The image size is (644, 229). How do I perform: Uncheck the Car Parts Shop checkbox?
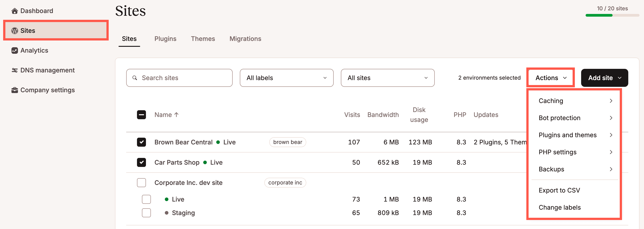pos(141,162)
